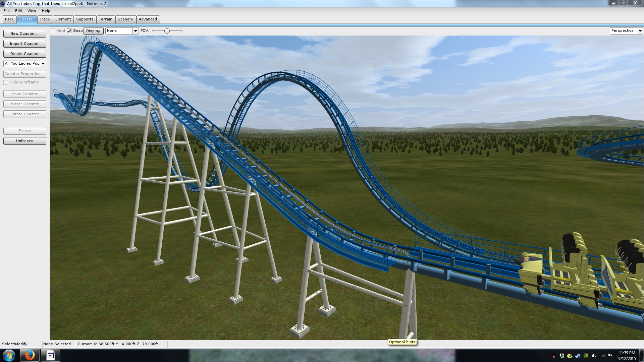
Task: Open Firefox from the taskbar
Action: [x=30, y=355]
